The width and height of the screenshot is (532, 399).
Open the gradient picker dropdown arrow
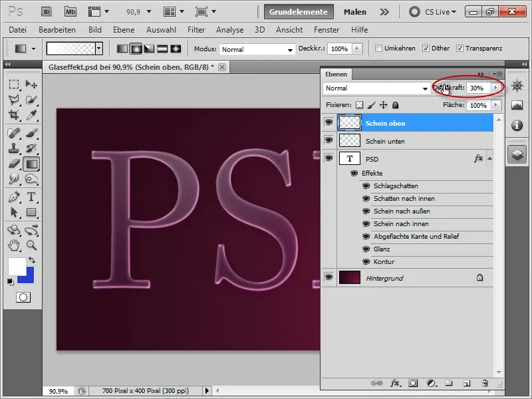pos(98,49)
